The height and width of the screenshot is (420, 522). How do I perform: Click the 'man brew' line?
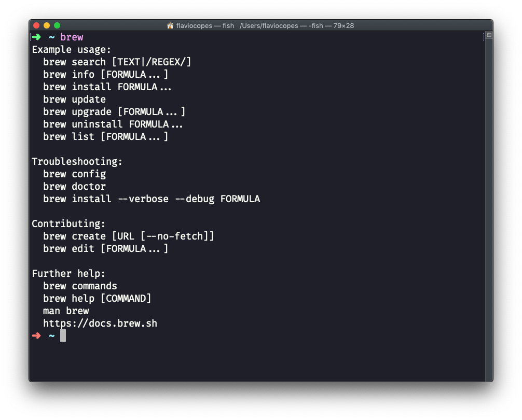point(66,311)
